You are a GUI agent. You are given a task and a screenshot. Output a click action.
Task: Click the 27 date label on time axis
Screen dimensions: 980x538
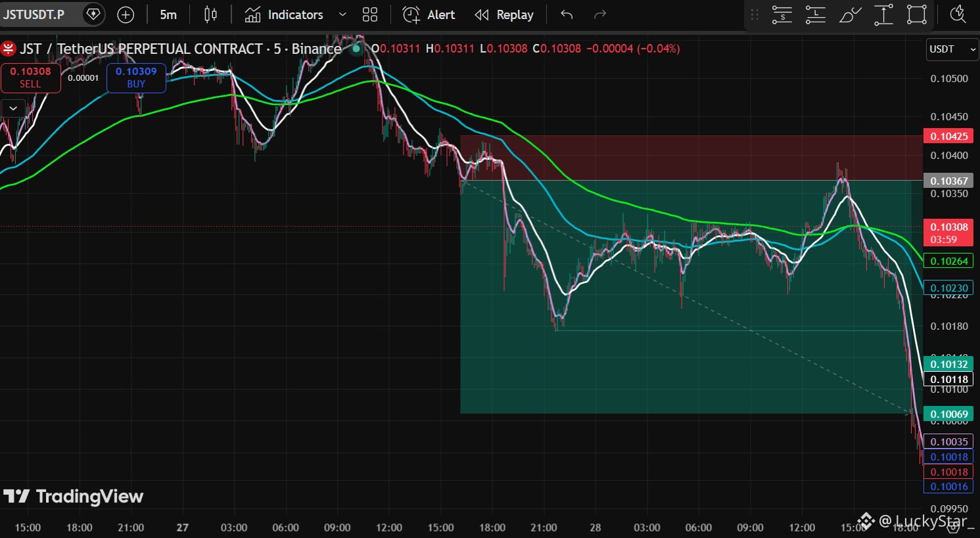click(x=183, y=527)
